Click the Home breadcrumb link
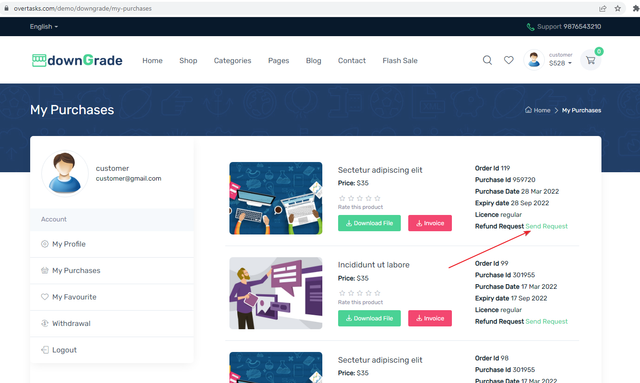 click(x=542, y=110)
